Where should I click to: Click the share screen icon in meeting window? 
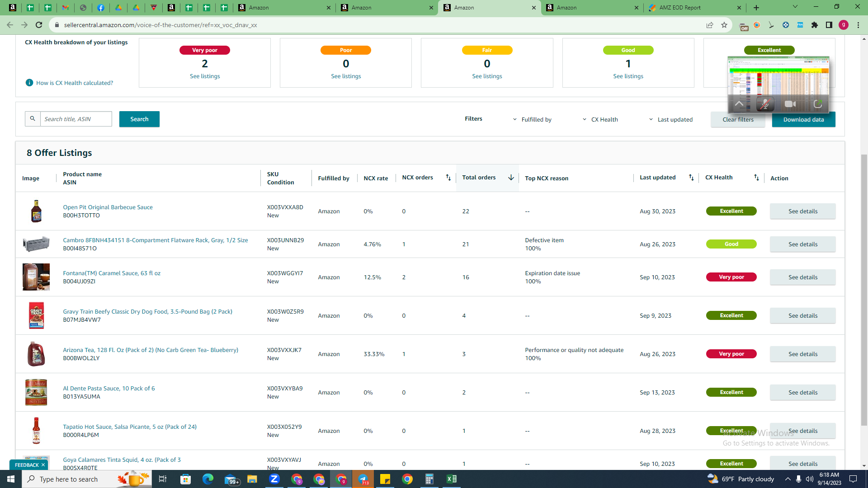click(817, 104)
